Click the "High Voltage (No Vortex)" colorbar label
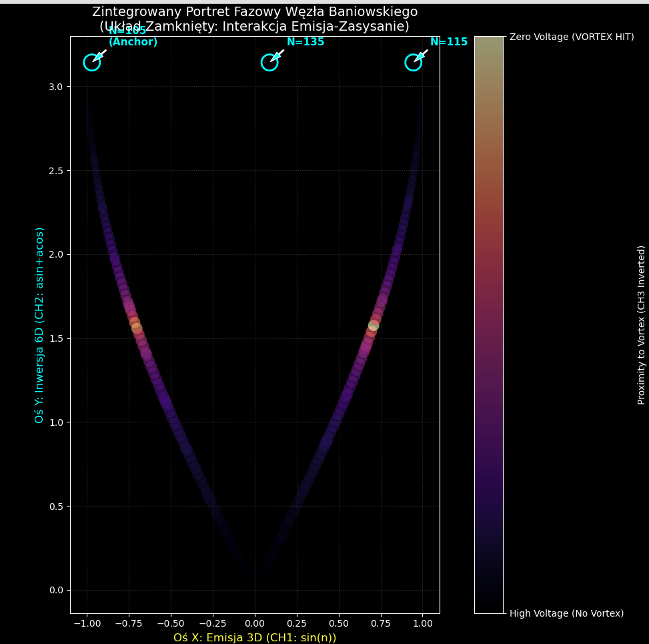 [566, 613]
